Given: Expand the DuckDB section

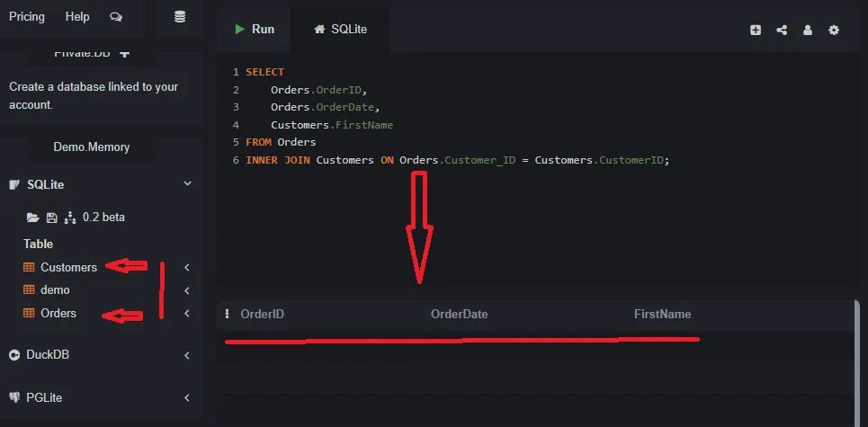Looking at the screenshot, I should click(x=187, y=355).
